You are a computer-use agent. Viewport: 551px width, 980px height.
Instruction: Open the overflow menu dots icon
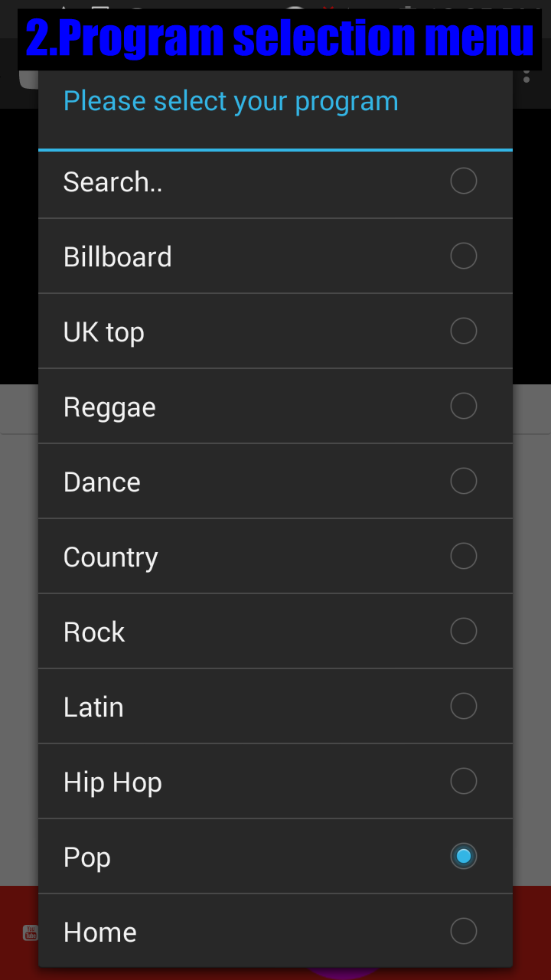point(527,77)
